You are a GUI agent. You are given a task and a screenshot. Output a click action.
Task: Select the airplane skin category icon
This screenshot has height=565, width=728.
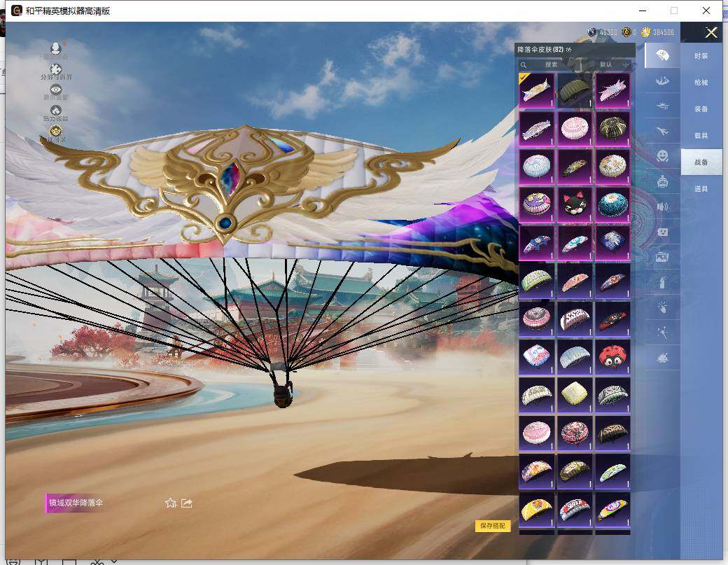(x=662, y=131)
